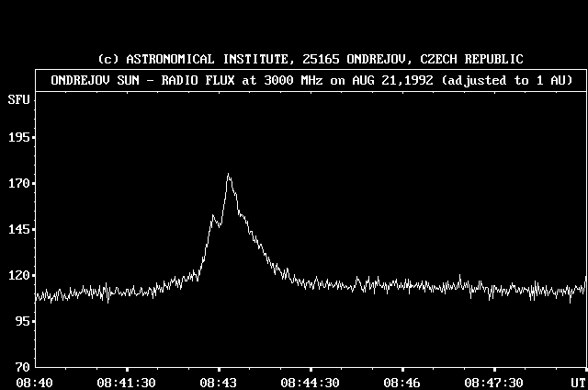
Task: Click the main flux peak near 170 SFU
Action: (228, 176)
